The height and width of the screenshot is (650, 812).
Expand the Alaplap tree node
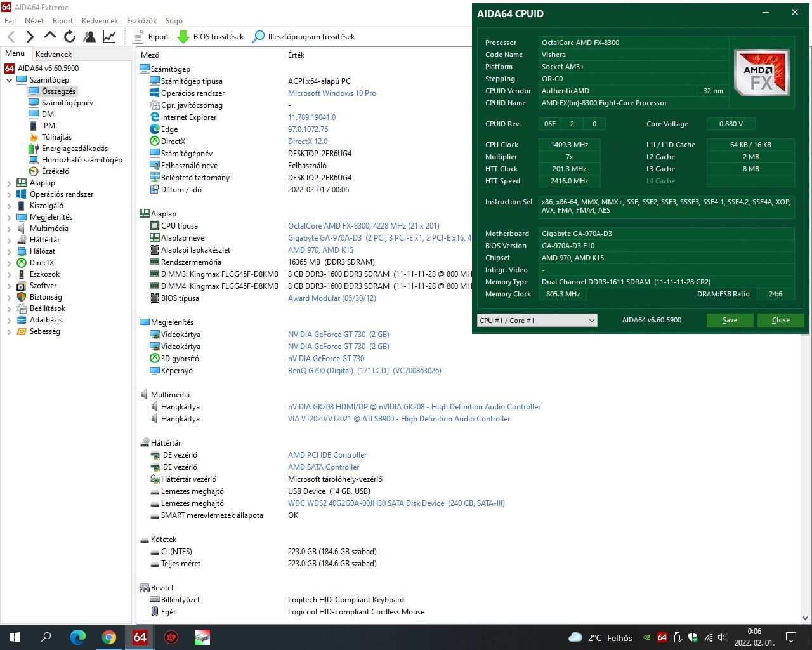point(9,183)
